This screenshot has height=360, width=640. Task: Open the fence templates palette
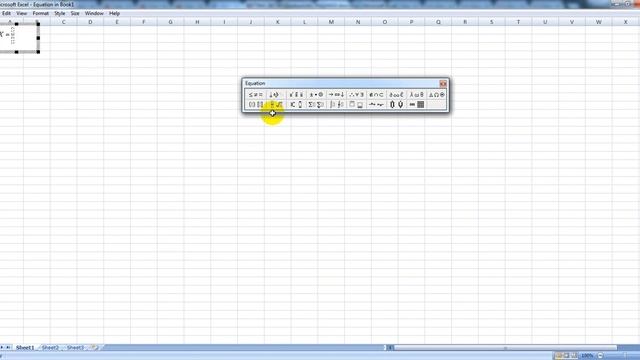click(x=256, y=105)
